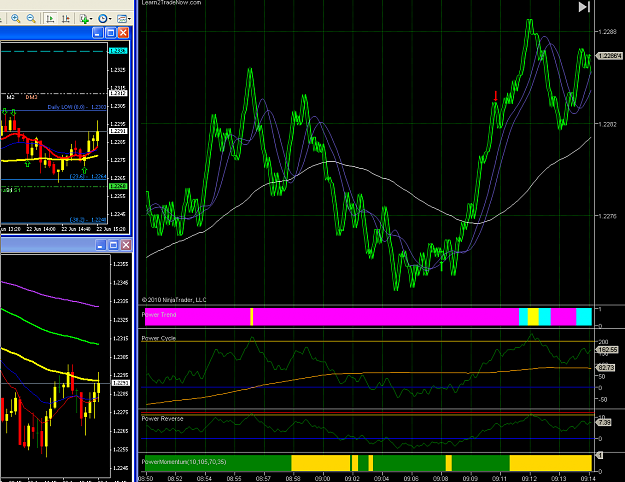Click the green S1 label in upper chart
This screenshot has width=625, height=482.
tap(18, 190)
